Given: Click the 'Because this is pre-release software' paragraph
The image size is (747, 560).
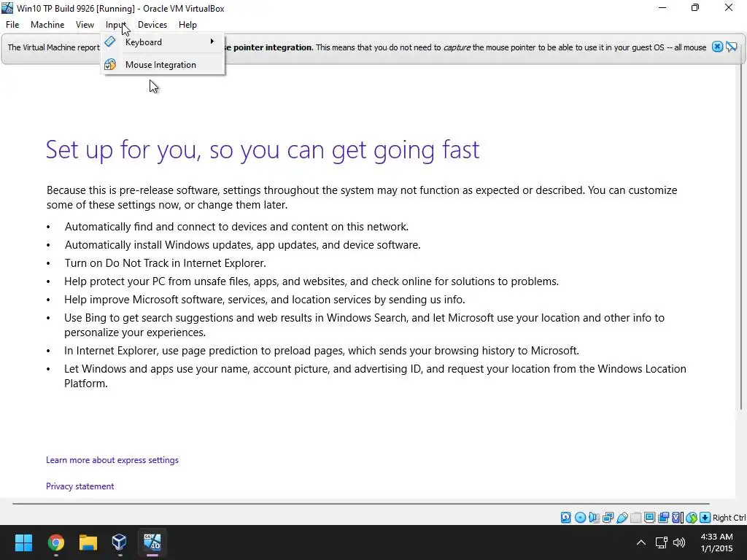Looking at the screenshot, I should pyautogui.click(x=362, y=197).
